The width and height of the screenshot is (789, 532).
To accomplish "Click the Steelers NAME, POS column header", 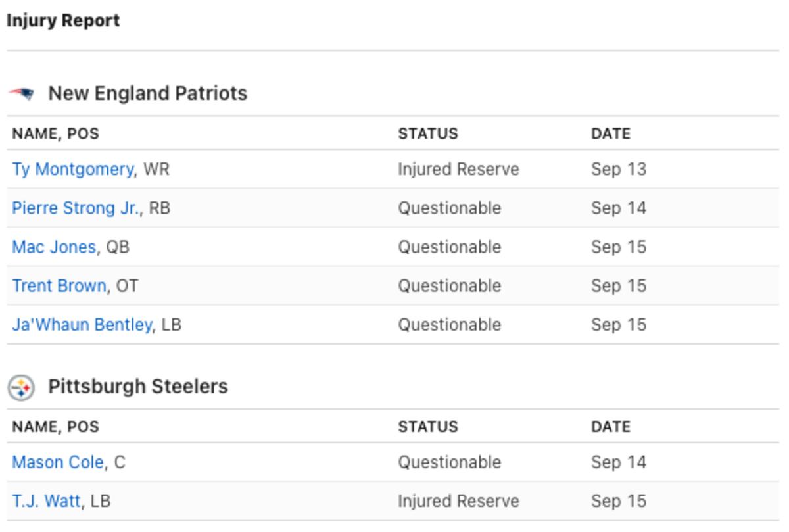I will point(55,427).
